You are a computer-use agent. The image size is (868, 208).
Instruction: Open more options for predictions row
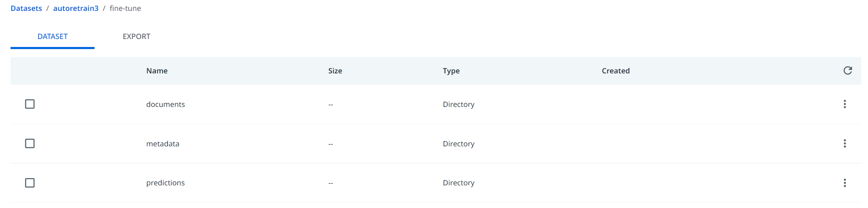(844, 183)
